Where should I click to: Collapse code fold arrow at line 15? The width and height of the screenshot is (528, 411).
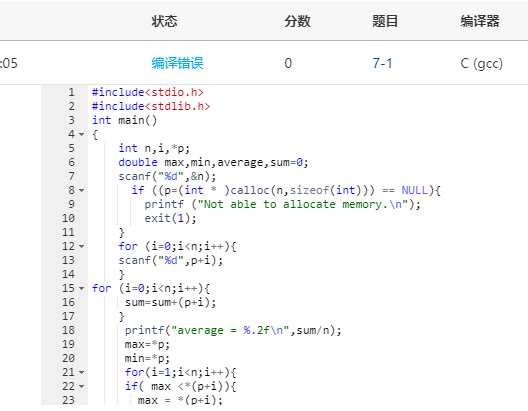pos(81,288)
